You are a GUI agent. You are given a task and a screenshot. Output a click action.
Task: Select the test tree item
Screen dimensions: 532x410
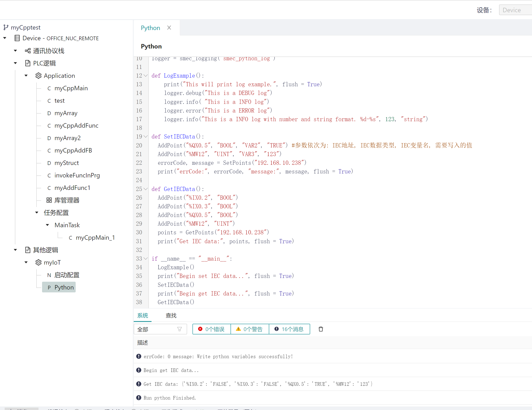(59, 101)
